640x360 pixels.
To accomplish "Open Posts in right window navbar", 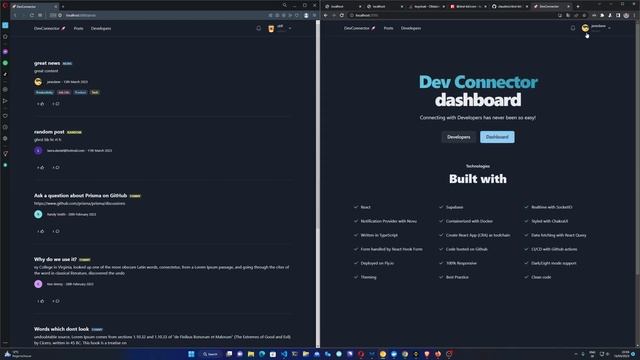I will tap(388, 28).
